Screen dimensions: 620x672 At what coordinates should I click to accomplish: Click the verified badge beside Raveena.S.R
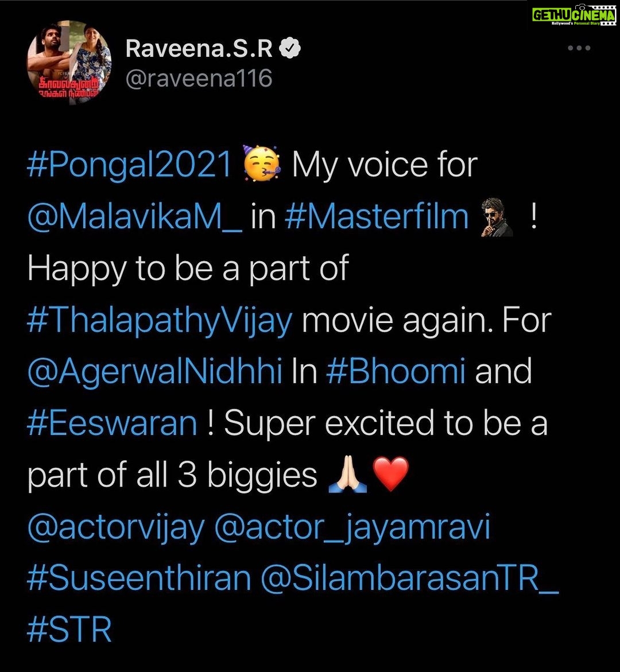pos(290,48)
